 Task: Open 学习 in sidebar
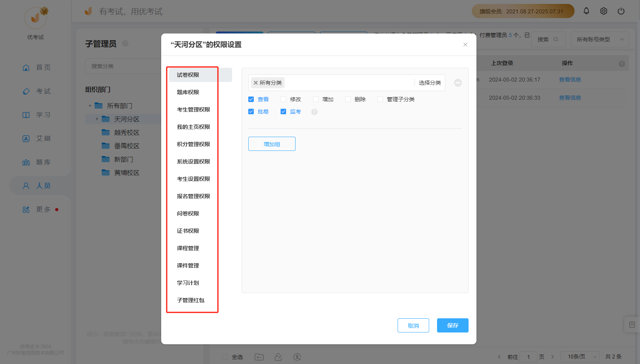[x=36, y=115]
